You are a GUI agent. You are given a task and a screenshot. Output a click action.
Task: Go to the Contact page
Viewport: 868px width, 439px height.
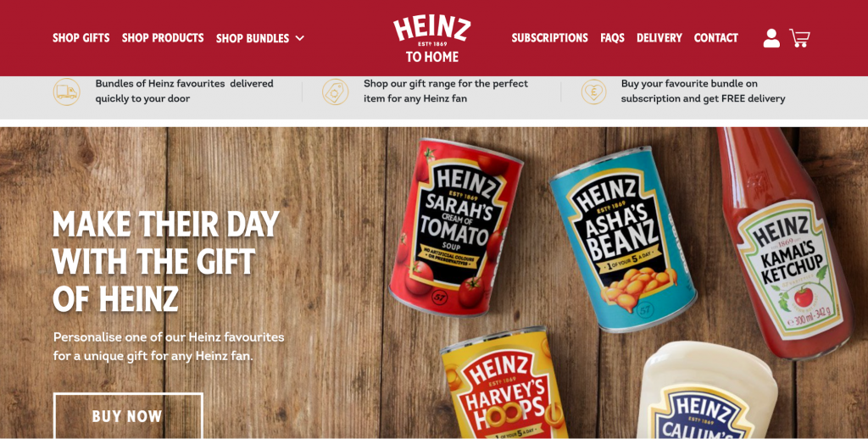716,38
